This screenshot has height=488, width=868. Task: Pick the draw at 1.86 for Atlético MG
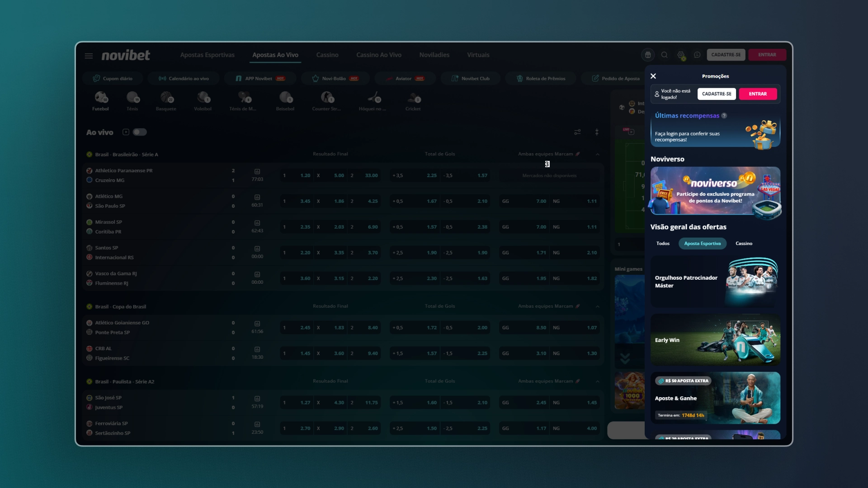[330, 201]
